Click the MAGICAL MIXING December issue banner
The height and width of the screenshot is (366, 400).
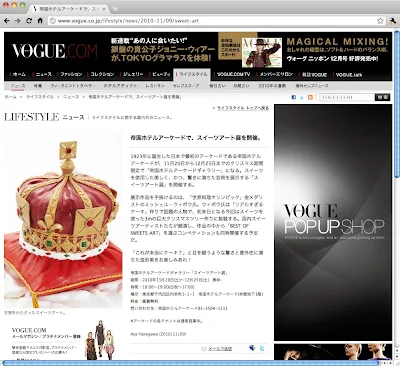(337, 50)
